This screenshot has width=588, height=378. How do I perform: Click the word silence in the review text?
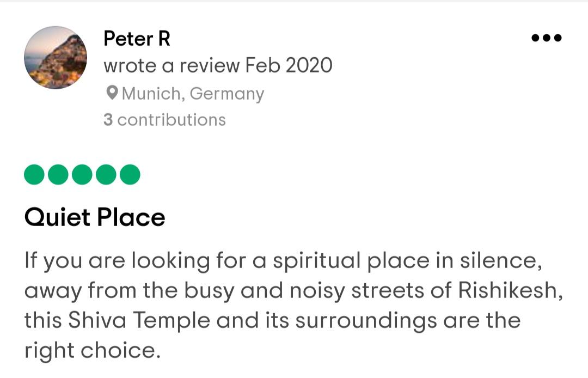coord(501,260)
